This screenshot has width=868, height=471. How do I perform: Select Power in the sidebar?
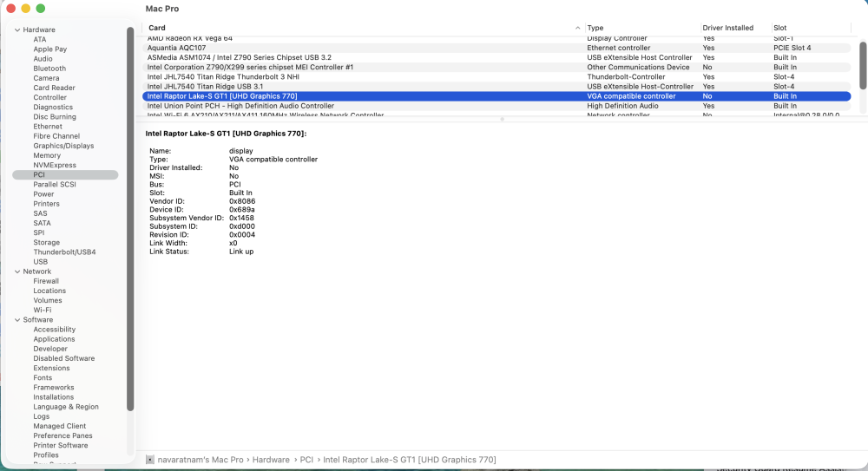tap(43, 194)
